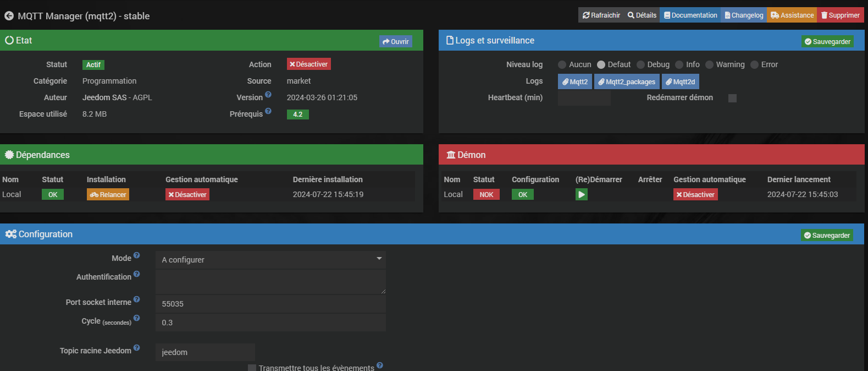Click the Dernier lancement date 2024-07-22 15:45:03

point(803,194)
